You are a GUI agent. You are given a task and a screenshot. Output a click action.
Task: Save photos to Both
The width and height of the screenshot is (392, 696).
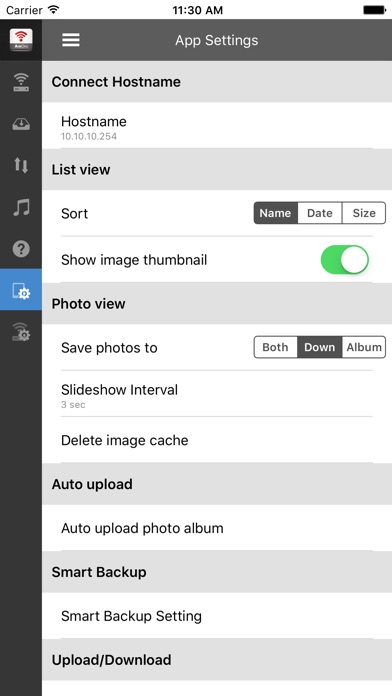[276, 347]
